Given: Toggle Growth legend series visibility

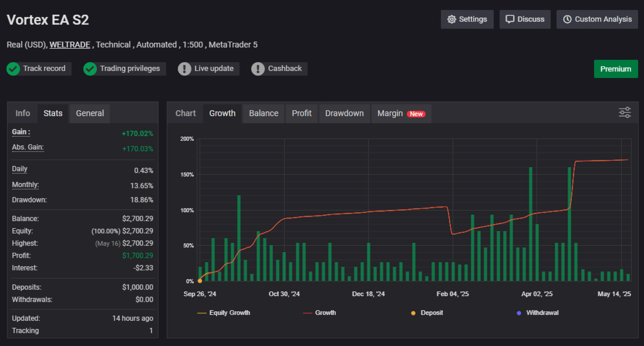Looking at the screenshot, I should tap(319, 313).
